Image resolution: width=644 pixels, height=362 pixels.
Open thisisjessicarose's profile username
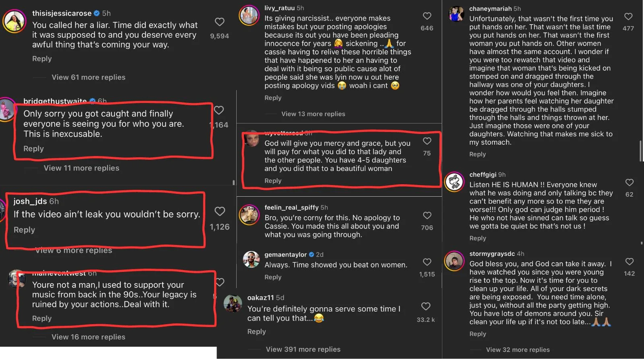click(x=62, y=13)
